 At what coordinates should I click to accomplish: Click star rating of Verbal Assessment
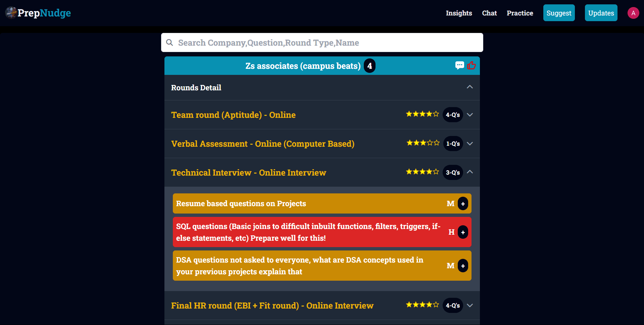click(x=423, y=143)
